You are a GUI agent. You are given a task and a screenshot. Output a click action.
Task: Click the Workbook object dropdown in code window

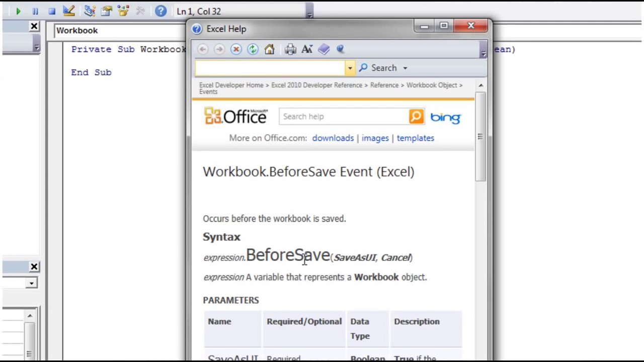[x=120, y=31]
